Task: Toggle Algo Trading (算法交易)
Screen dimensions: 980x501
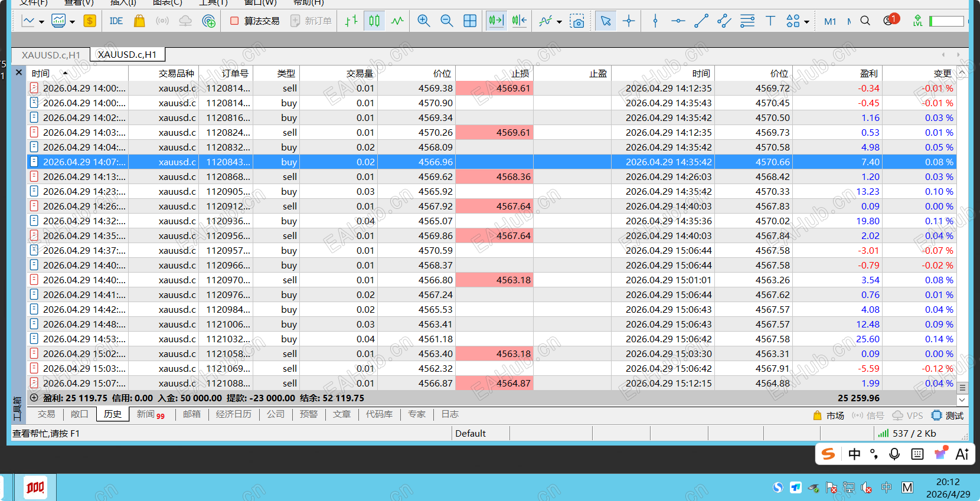Action: [x=255, y=21]
